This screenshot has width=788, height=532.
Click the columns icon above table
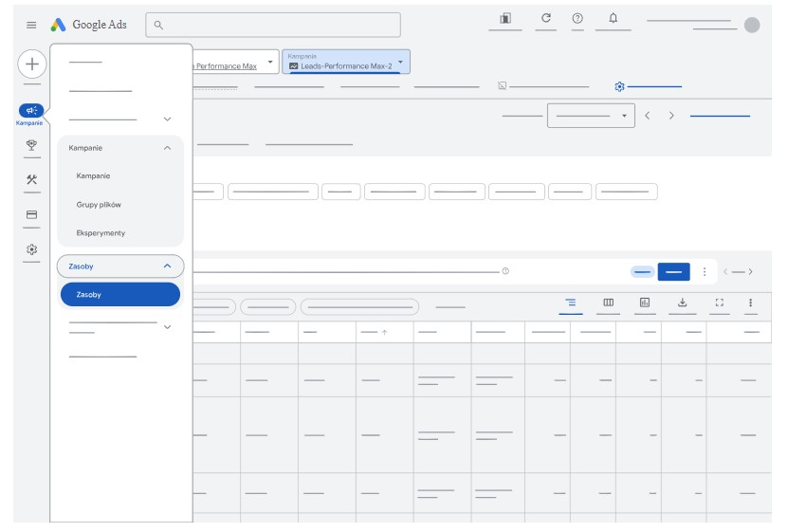(609, 303)
